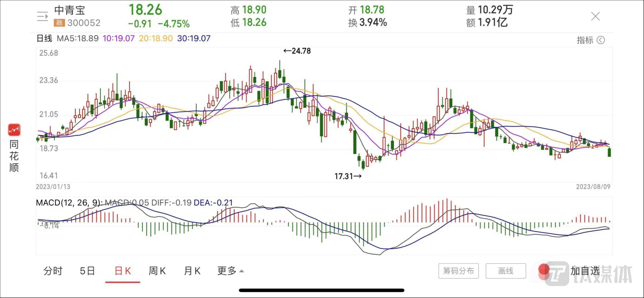Click the MA5:18.89 indicator value
This screenshot has width=644, height=298.
click(x=78, y=38)
